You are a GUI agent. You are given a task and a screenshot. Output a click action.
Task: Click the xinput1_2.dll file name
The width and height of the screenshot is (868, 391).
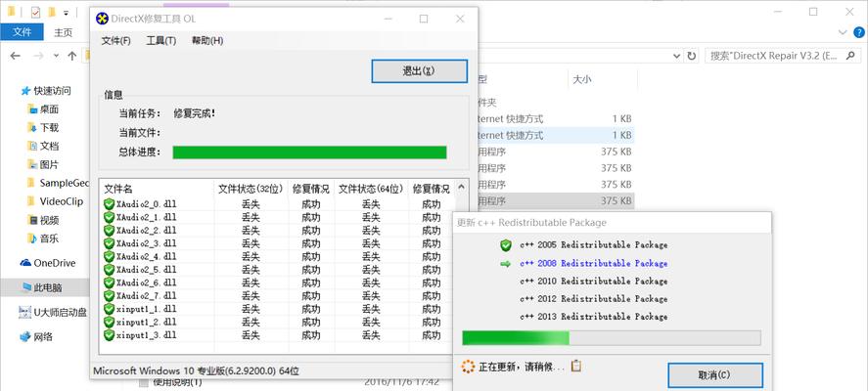[147, 322]
